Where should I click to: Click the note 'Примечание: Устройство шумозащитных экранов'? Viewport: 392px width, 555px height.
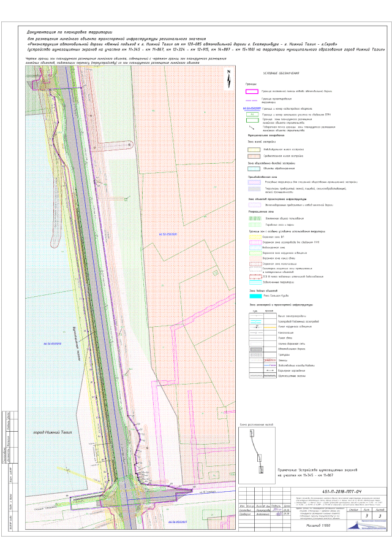tap(317, 470)
